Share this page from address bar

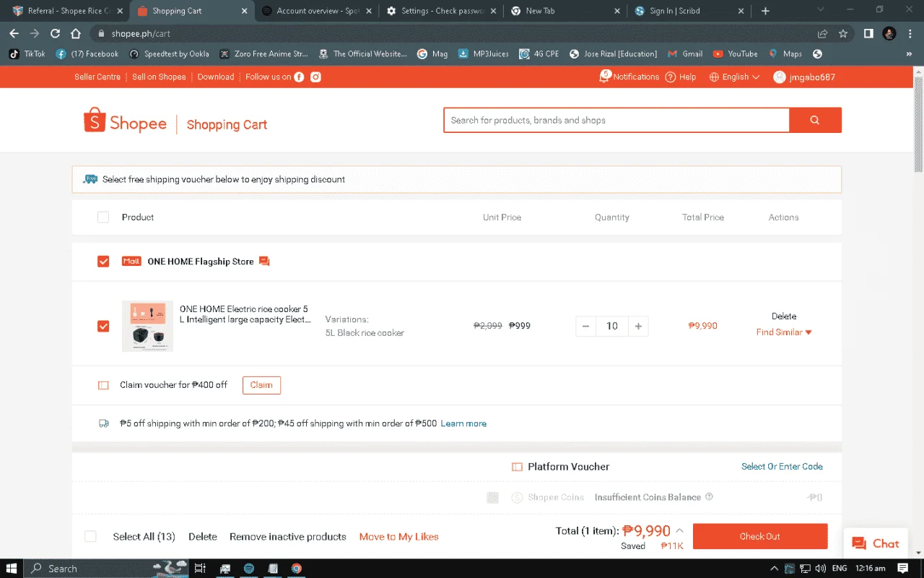click(x=822, y=33)
